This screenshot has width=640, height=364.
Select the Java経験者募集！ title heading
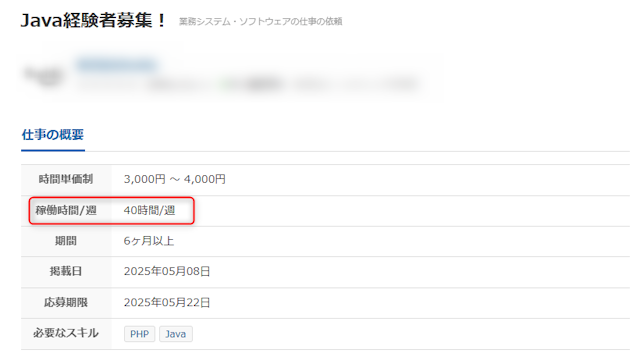point(93,20)
